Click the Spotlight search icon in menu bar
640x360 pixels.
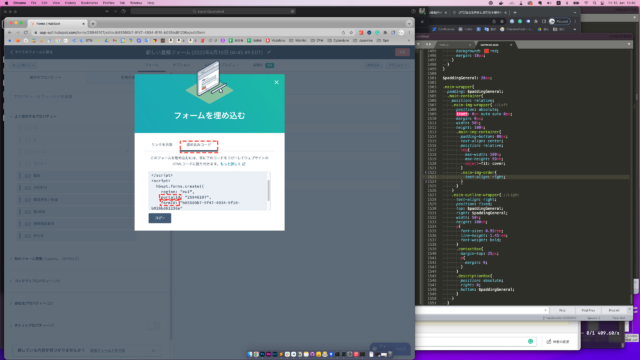click(x=594, y=3)
